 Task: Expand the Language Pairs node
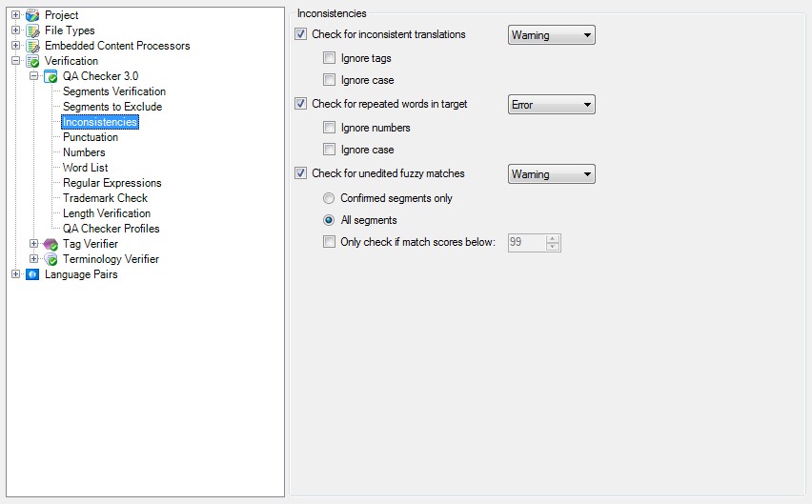click(x=15, y=274)
